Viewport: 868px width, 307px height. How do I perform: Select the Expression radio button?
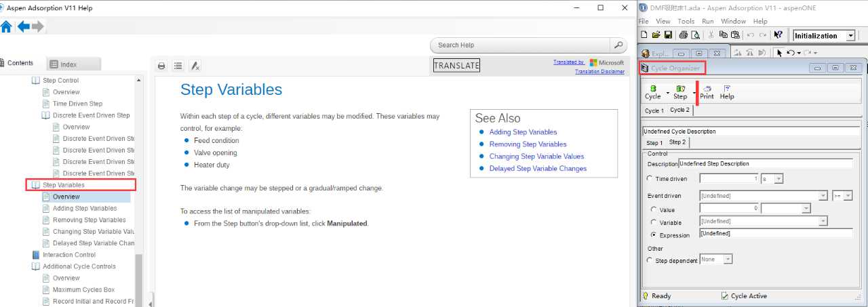point(654,235)
